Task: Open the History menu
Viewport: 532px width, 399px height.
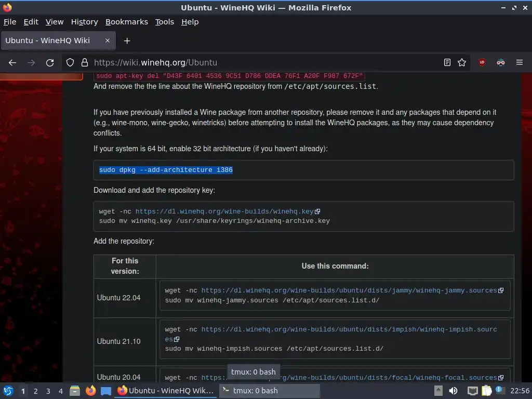Action: (85, 22)
